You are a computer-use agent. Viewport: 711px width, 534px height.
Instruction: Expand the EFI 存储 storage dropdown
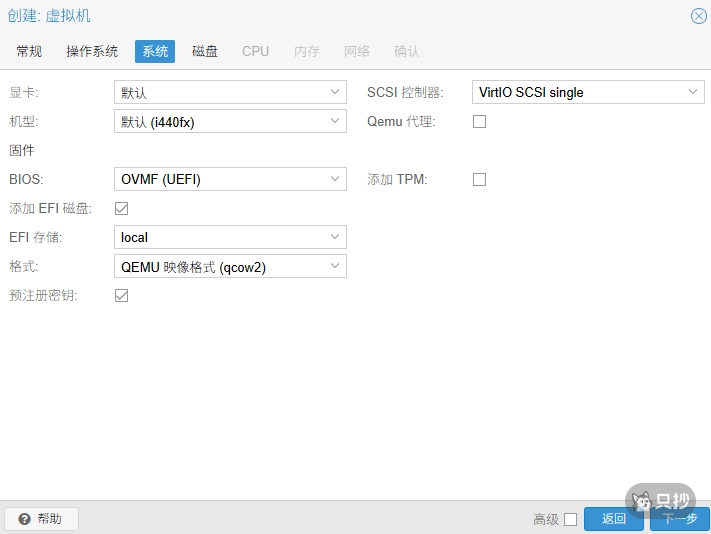(x=335, y=238)
